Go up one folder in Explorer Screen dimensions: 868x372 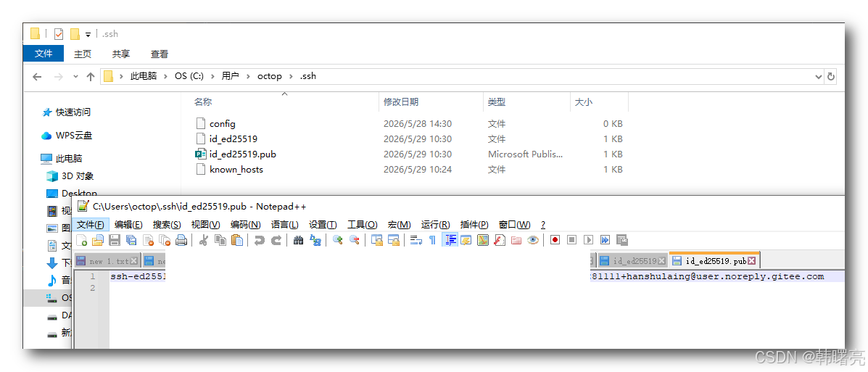click(91, 77)
